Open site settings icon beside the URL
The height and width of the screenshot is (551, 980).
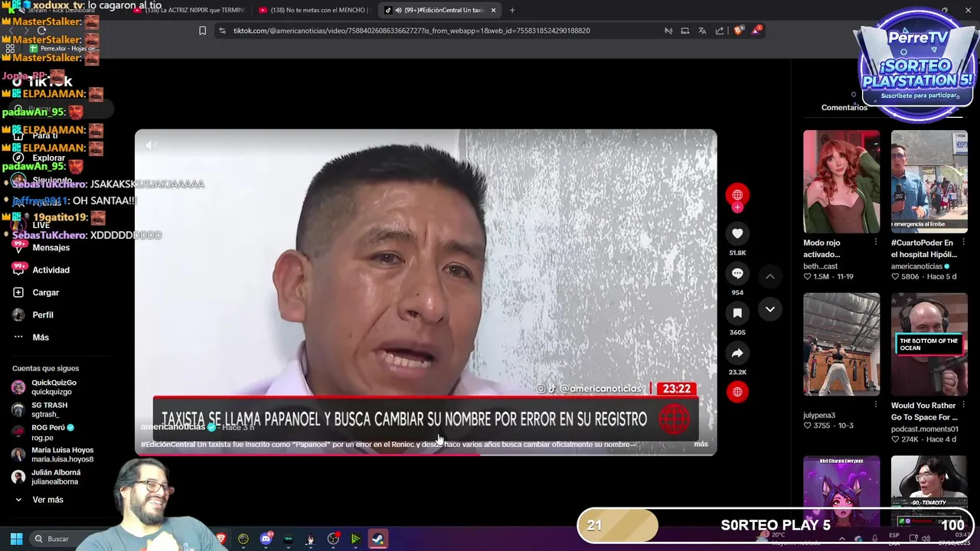click(x=222, y=31)
